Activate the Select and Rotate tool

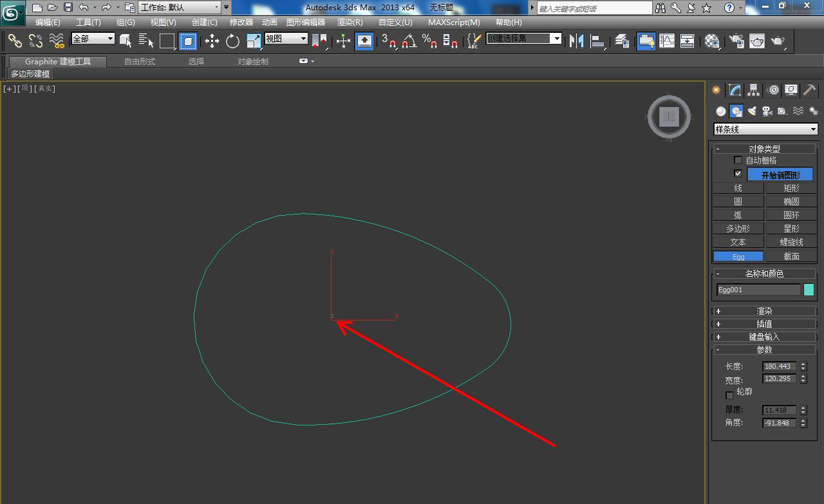pyautogui.click(x=232, y=42)
